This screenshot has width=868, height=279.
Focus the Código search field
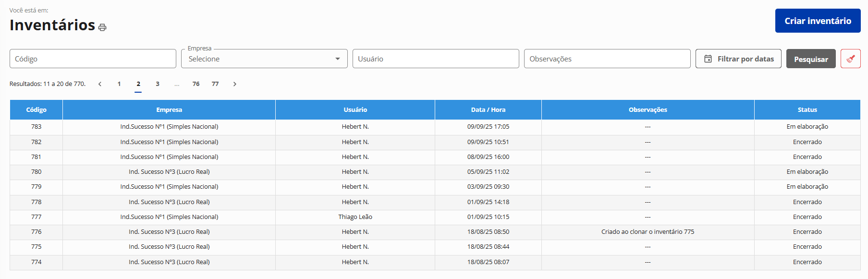93,59
